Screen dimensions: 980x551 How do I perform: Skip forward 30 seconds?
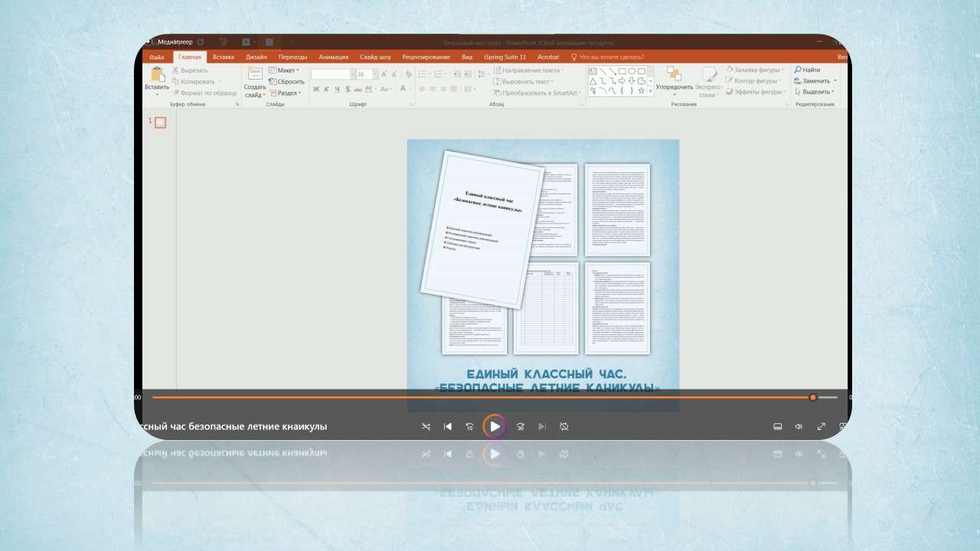click(x=521, y=426)
